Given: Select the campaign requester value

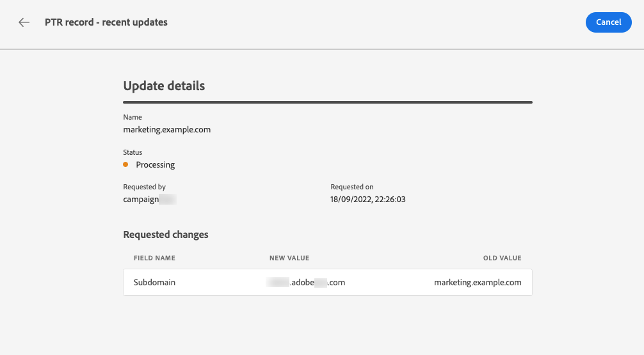Looking at the screenshot, I should (149, 199).
